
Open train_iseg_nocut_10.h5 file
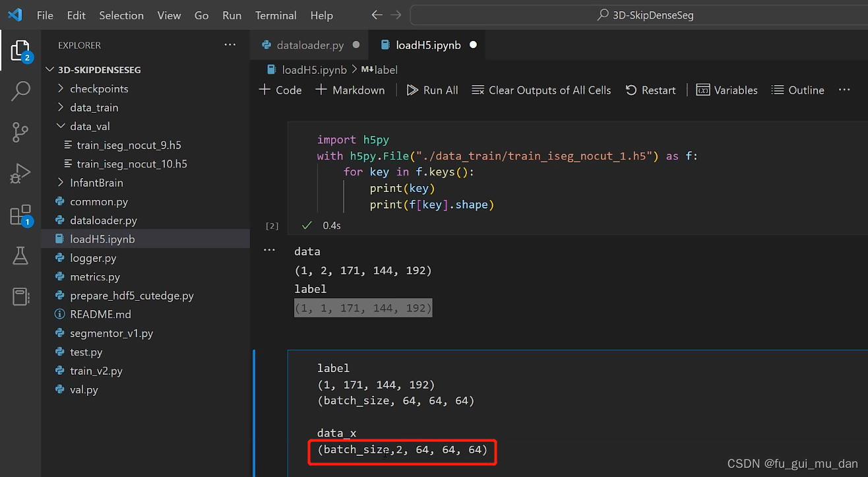click(131, 164)
